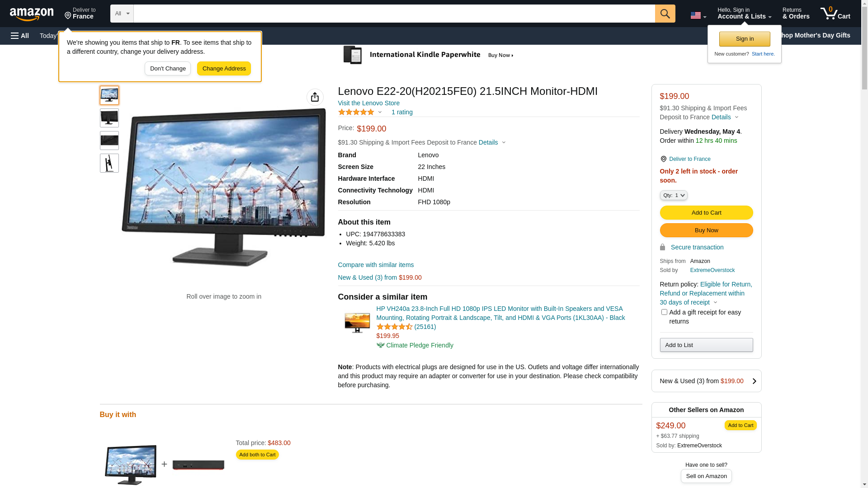Click the US flag language selector
Image resolution: width=868 pixels, height=488 pixels.
coord(698,16)
